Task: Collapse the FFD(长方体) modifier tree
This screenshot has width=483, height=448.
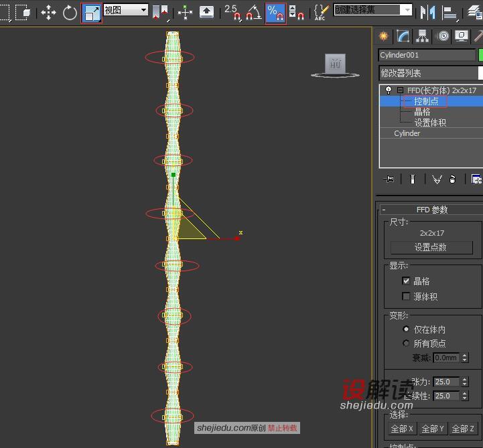Action: (x=400, y=90)
